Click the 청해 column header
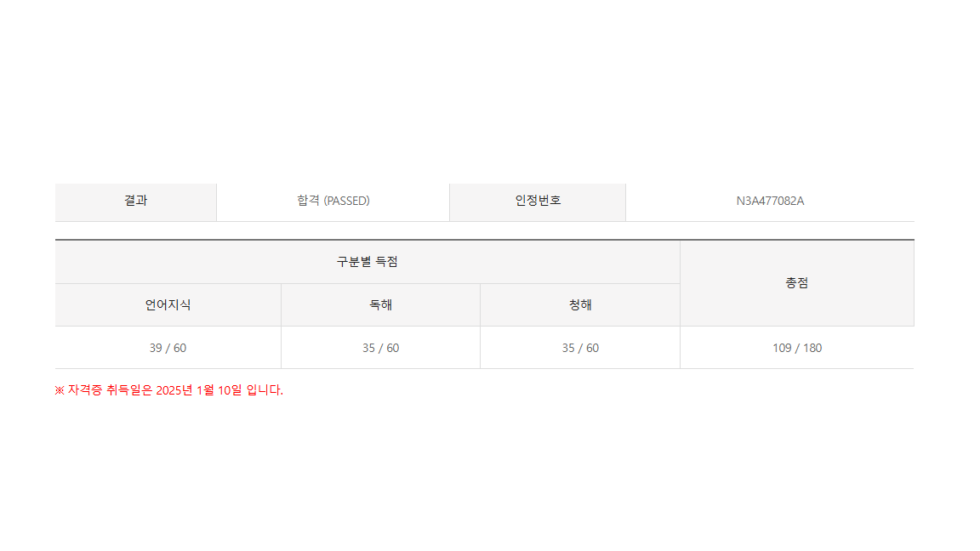The height and width of the screenshot is (551, 980). click(580, 305)
